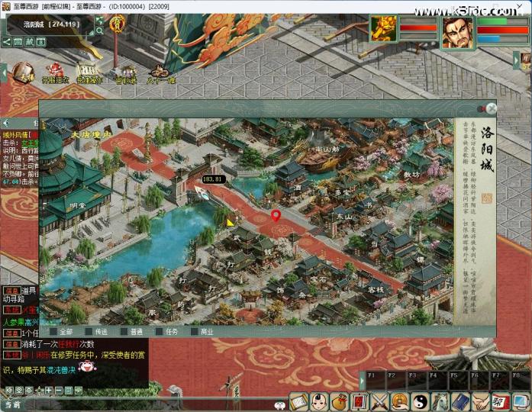Click the player red health bar
This screenshot has height=412, width=532.
click(502, 31)
